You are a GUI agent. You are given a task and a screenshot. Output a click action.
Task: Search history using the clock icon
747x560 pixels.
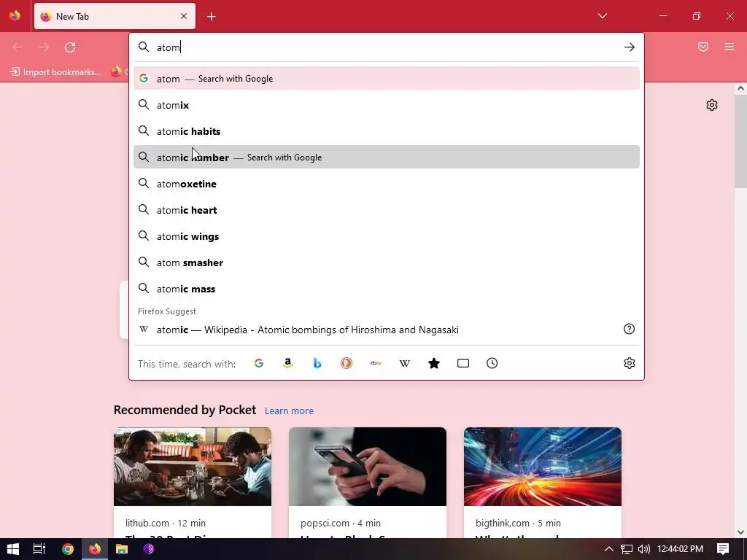point(492,363)
